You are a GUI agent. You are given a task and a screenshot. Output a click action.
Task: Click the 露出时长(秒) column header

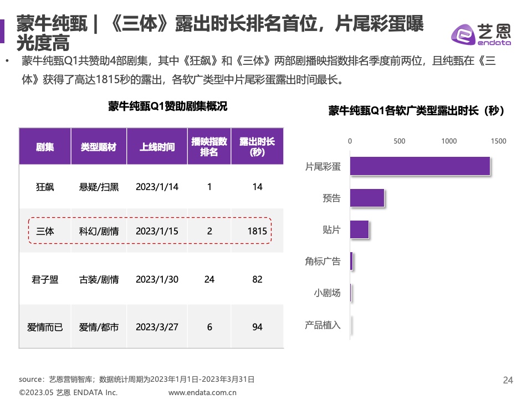click(257, 146)
